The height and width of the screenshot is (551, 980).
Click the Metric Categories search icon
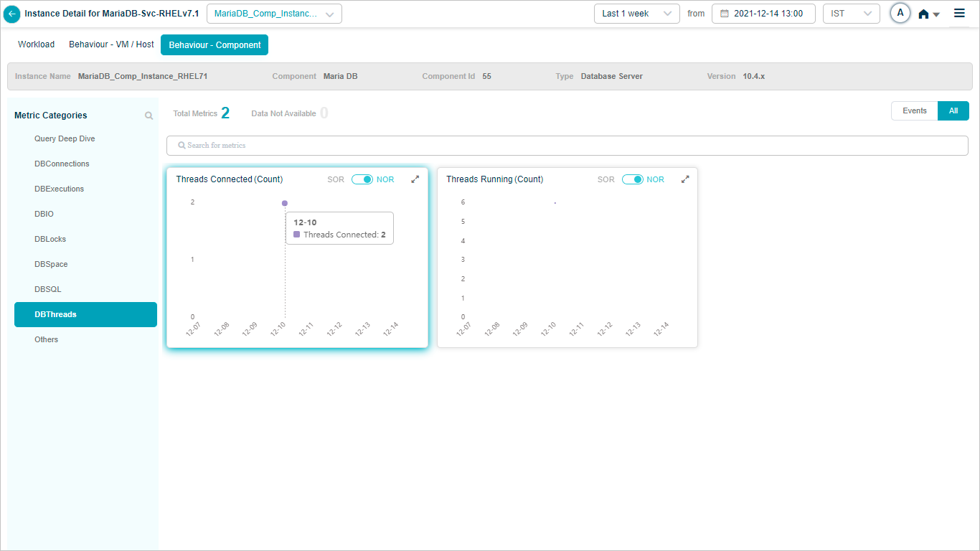click(x=149, y=116)
